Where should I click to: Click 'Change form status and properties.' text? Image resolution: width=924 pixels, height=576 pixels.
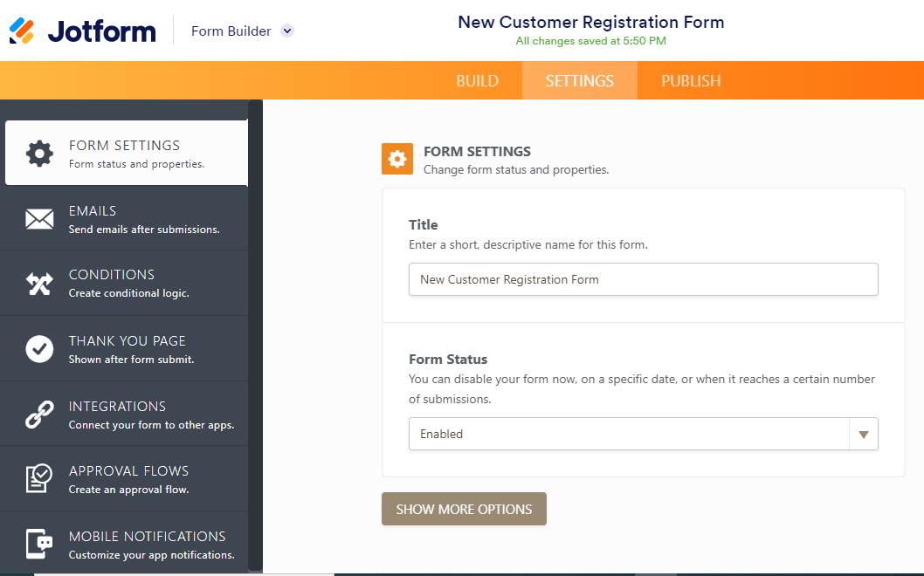point(516,169)
